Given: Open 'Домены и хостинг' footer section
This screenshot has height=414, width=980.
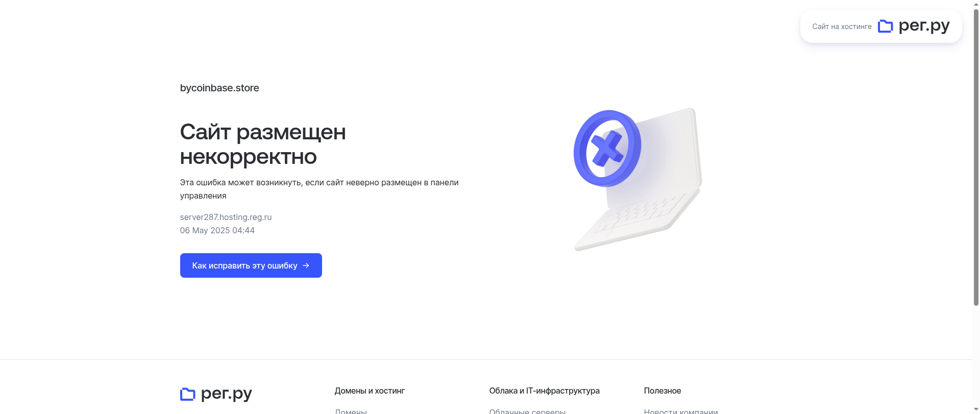Looking at the screenshot, I should [x=370, y=391].
